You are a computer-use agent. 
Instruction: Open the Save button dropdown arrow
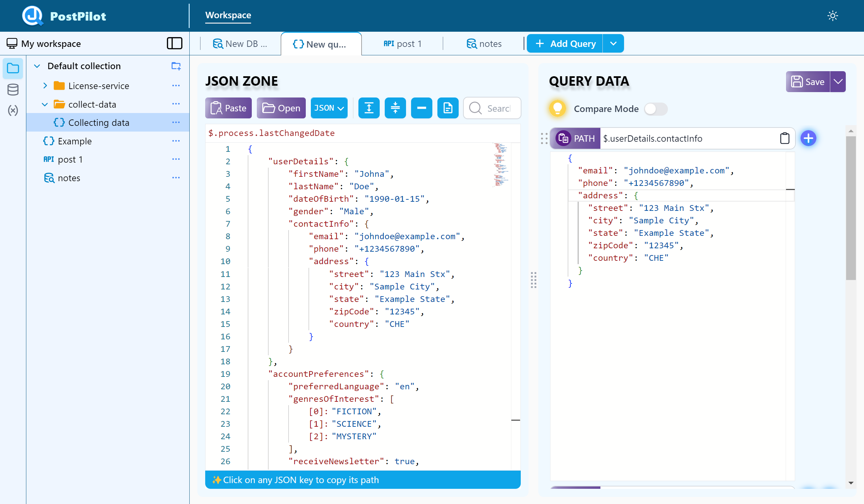click(838, 82)
